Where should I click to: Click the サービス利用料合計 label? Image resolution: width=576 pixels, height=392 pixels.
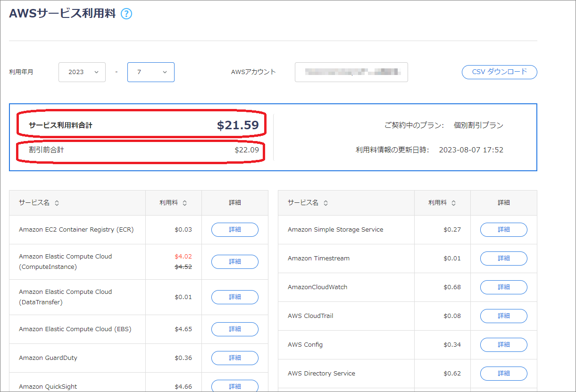[x=60, y=125]
